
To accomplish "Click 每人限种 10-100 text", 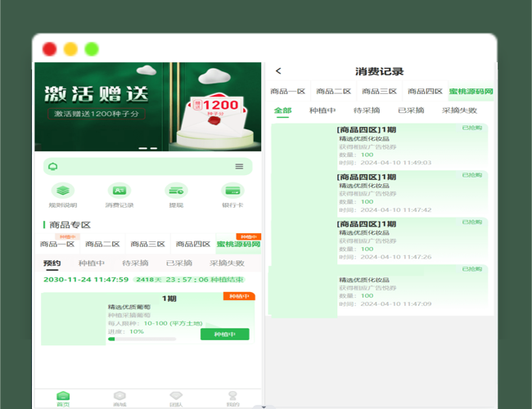I will [155, 323].
